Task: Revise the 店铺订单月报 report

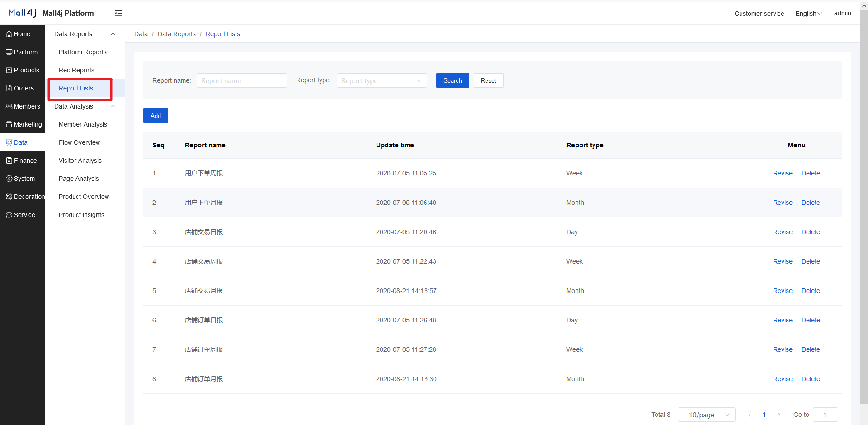Action: click(x=783, y=379)
